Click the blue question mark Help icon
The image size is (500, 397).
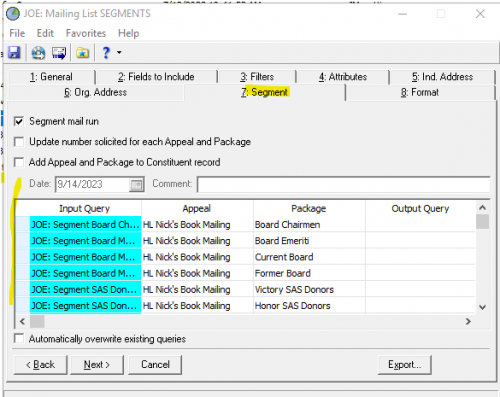(106, 53)
